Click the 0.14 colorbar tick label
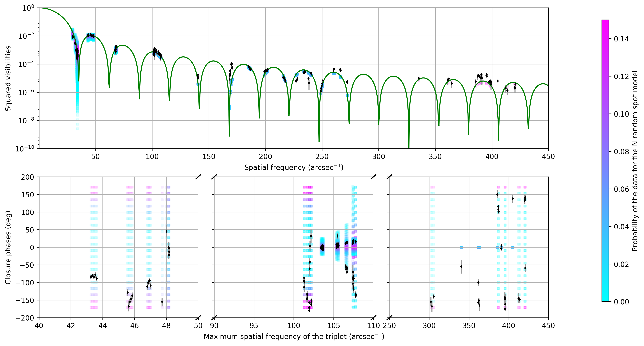644x346 pixels. pos(622,39)
